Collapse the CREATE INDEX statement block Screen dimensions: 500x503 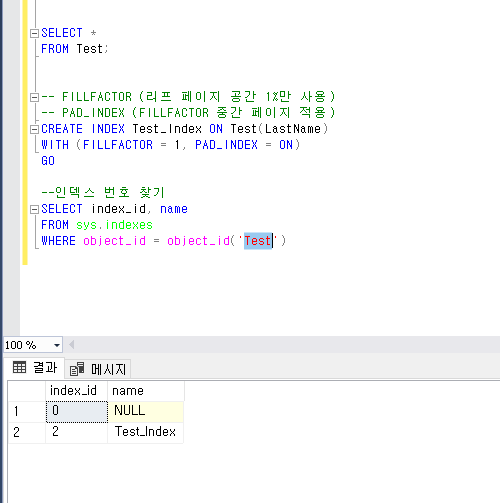(x=34, y=129)
